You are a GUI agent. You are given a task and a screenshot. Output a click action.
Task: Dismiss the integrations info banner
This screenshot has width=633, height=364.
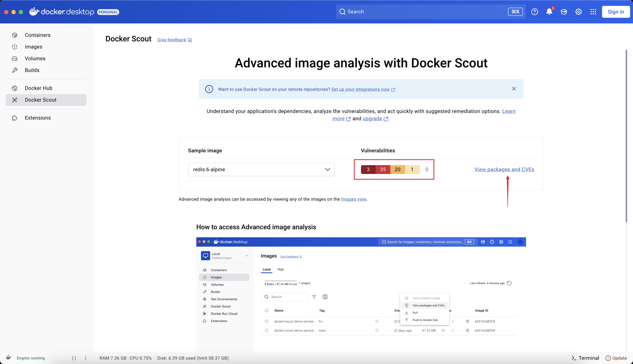point(514,89)
